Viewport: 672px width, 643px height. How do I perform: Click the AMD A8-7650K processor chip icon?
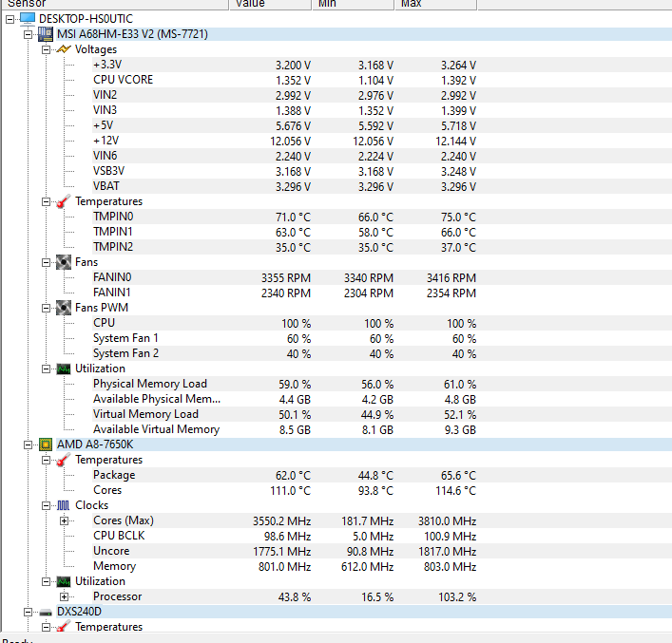[x=45, y=444]
